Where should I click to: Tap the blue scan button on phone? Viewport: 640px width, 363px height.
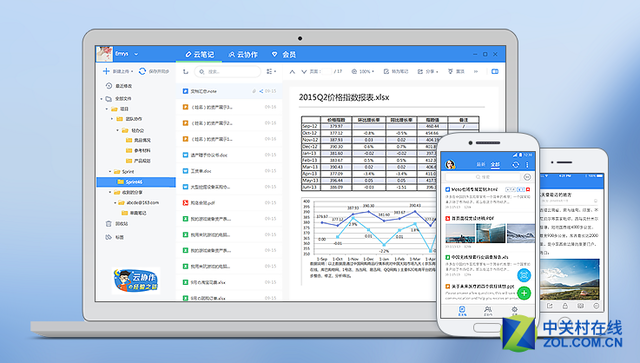tap(524, 275)
